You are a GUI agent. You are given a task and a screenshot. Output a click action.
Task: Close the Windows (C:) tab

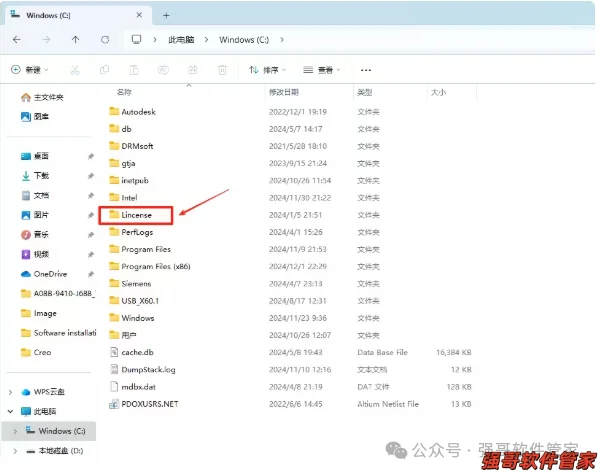[139, 15]
